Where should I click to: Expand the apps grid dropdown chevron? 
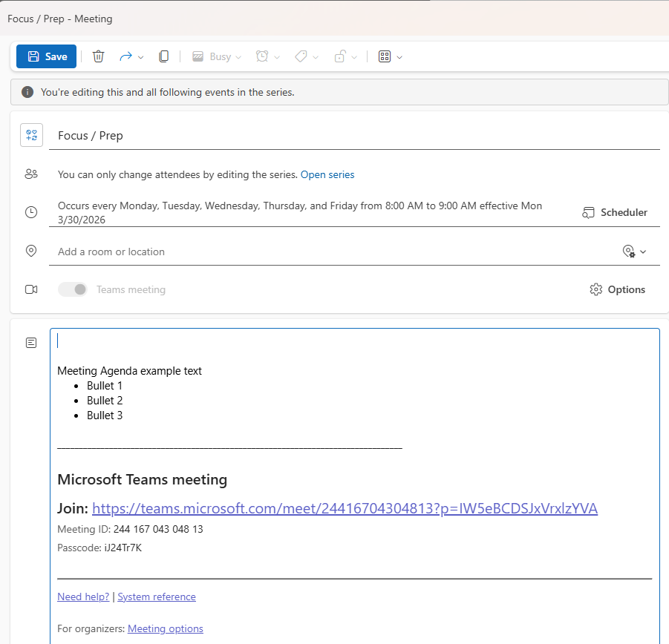click(400, 57)
